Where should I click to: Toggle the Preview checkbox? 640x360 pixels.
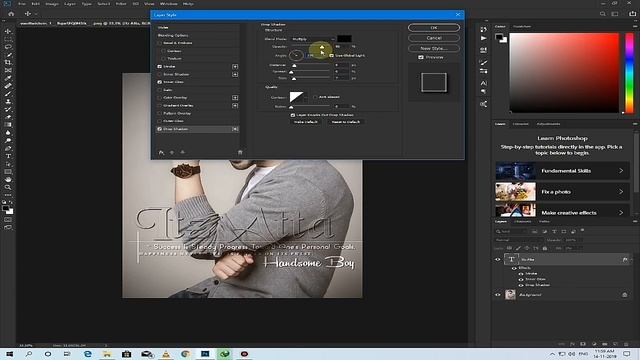tap(421, 58)
